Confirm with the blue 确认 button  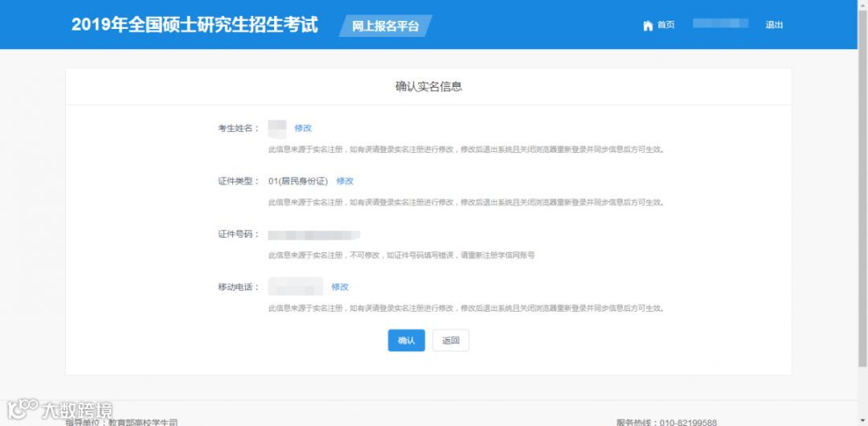(407, 341)
